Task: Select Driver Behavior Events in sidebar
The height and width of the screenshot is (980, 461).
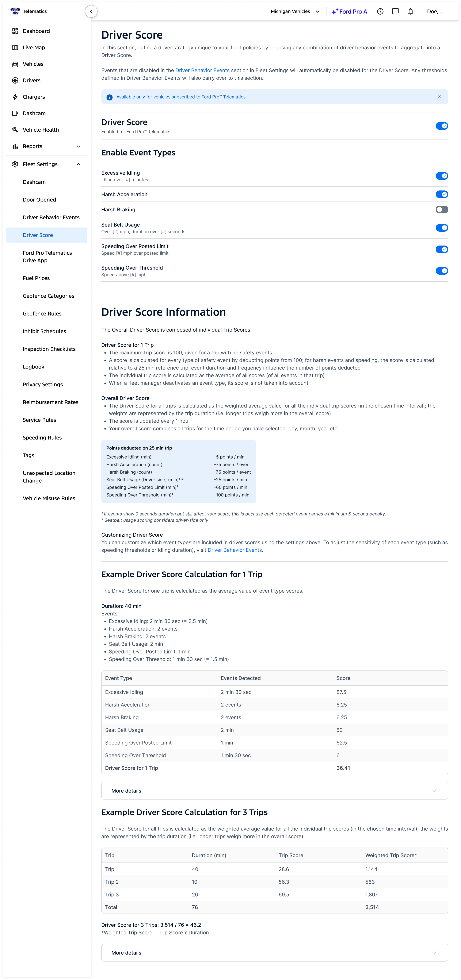Action: pyautogui.click(x=51, y=218)
